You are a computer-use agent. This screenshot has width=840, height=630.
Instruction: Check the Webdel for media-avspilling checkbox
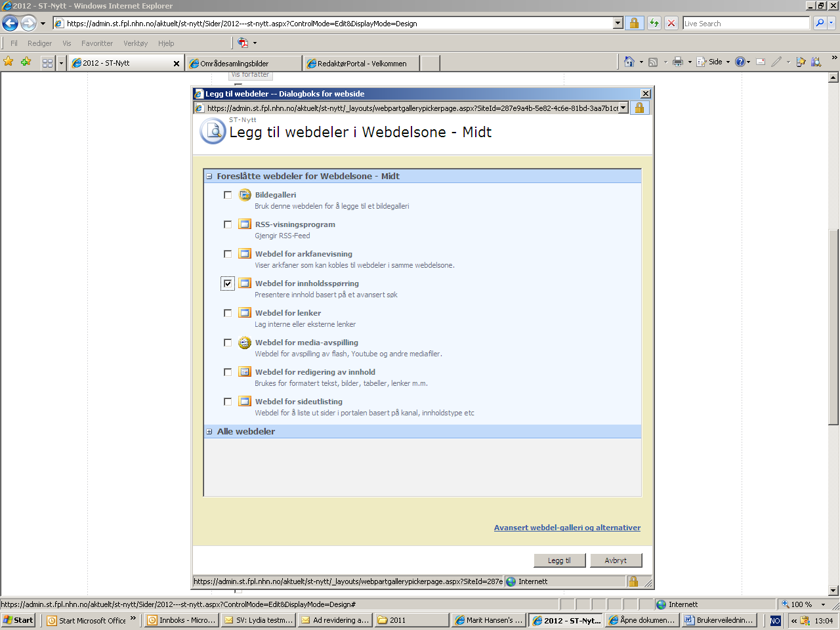[x=228, y=343]
